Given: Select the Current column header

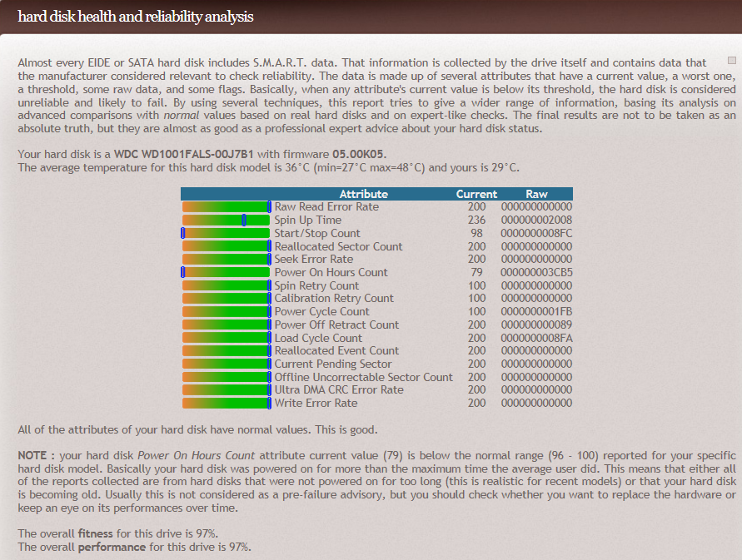Looking at the screenshot, I should pyautogui.click(x=476, y=194).
